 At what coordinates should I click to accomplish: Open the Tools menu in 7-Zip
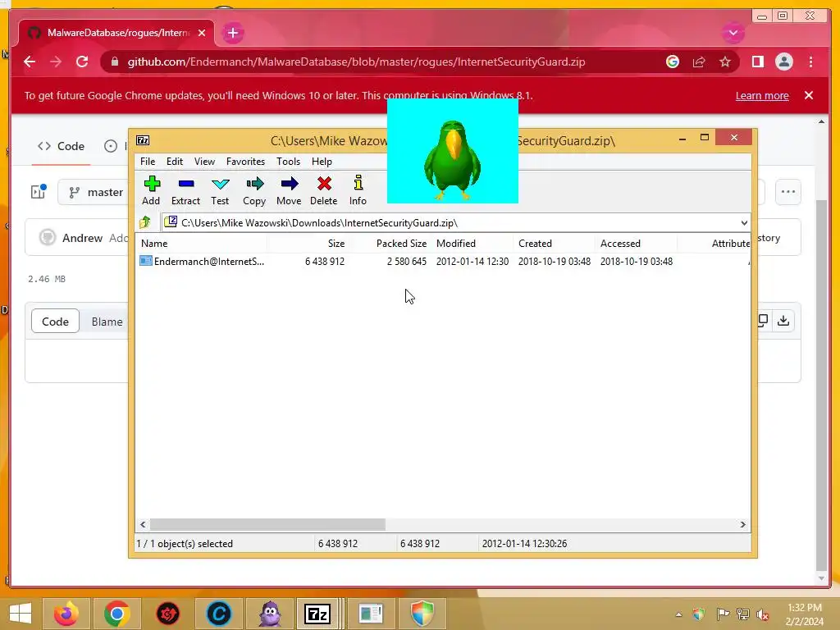tap(288, 162)
